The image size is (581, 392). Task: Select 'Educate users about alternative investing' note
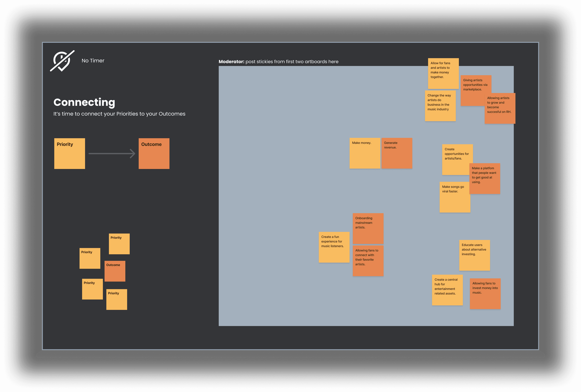[474, 255]
